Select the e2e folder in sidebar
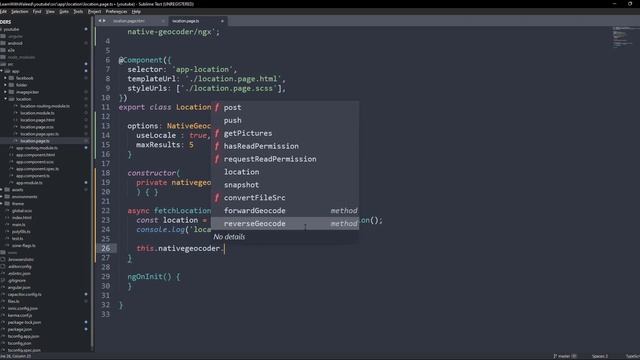The width and height of the screenshot is (640, 360). pos(11,50)
